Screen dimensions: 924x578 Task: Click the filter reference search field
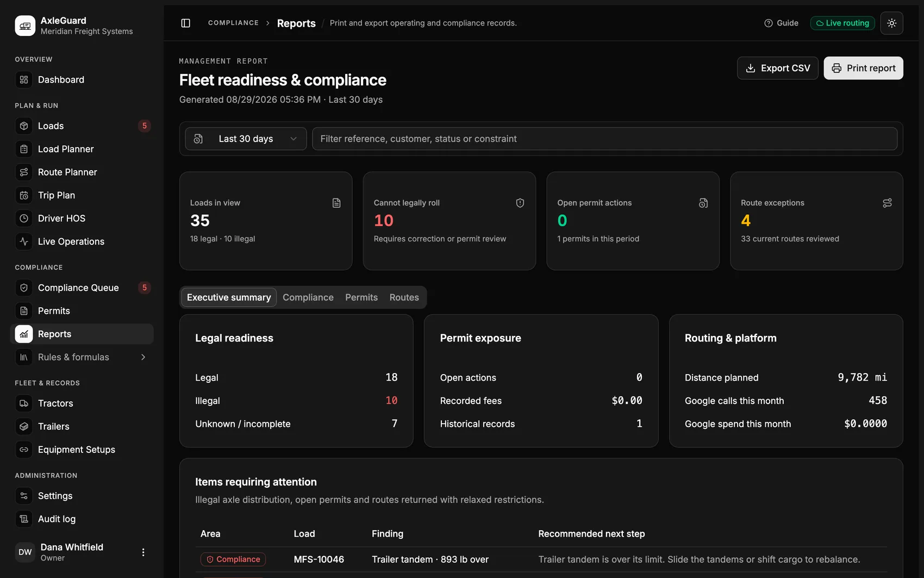604,139
